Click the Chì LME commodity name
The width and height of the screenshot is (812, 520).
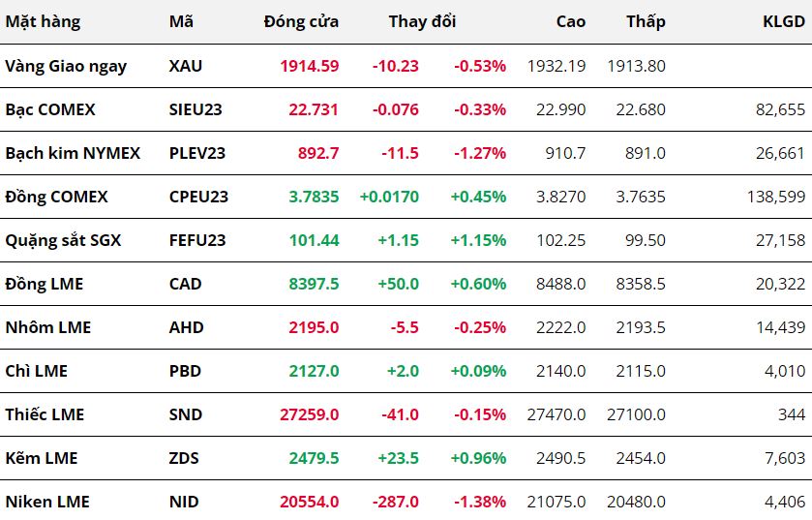[x=37, y=371]
